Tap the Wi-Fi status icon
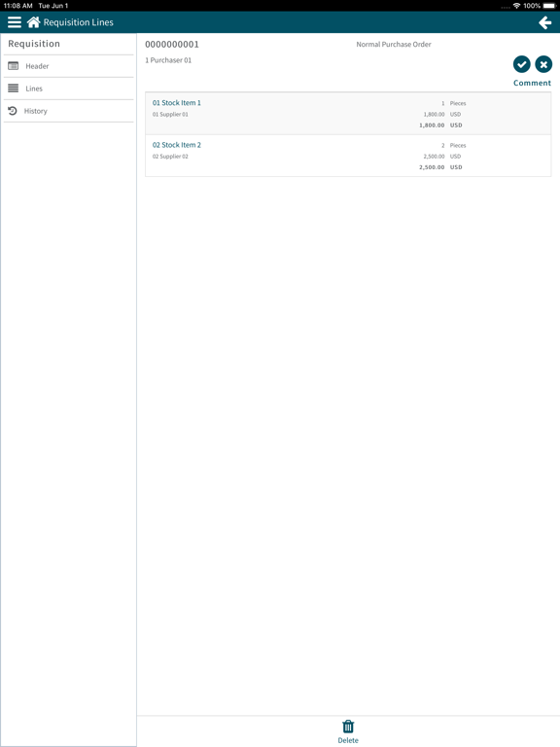The image size is (560, 747). point(516,6)
